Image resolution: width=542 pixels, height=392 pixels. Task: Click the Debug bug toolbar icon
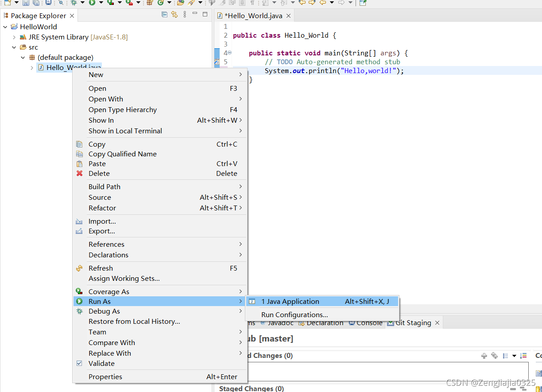tap(74, 3)
